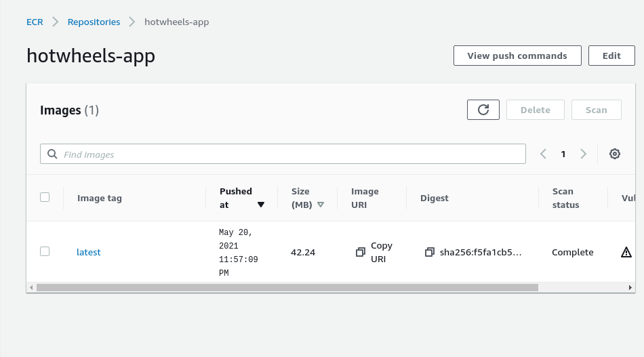Refresh the images list
This screenshot has width=644, height=357.
pos(483,110)
